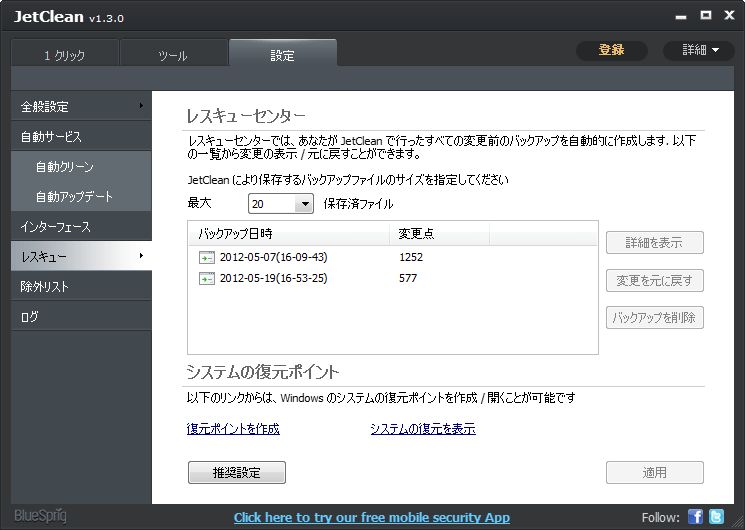The image size is (745, 530).
Task: Sort by バックアップ日時 column header
Action: (x=289, y=233)
